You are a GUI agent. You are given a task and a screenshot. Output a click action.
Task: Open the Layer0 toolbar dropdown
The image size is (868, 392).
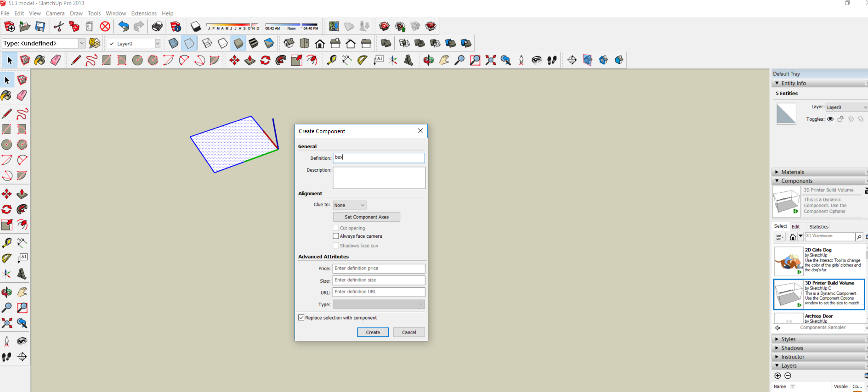[157, 44]
